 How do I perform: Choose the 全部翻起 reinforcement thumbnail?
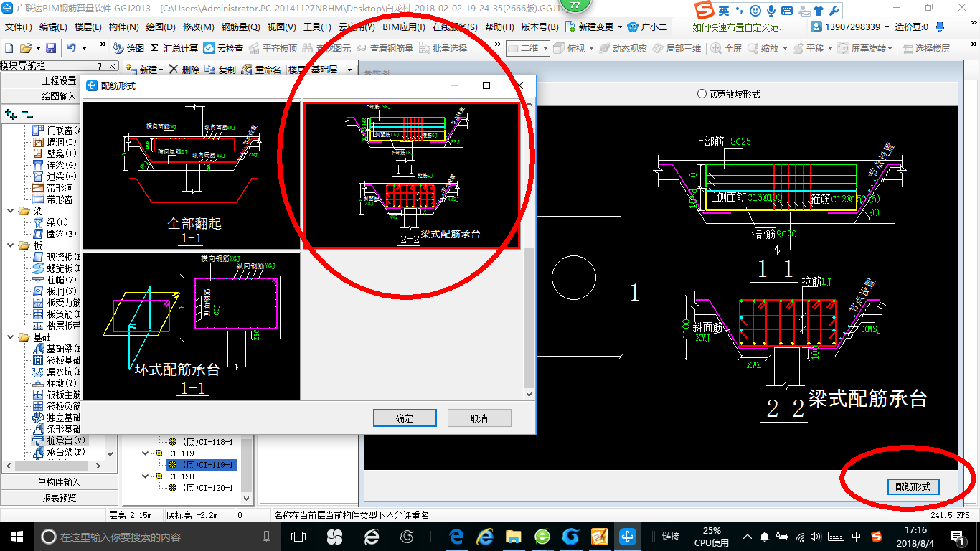point(192,175)
